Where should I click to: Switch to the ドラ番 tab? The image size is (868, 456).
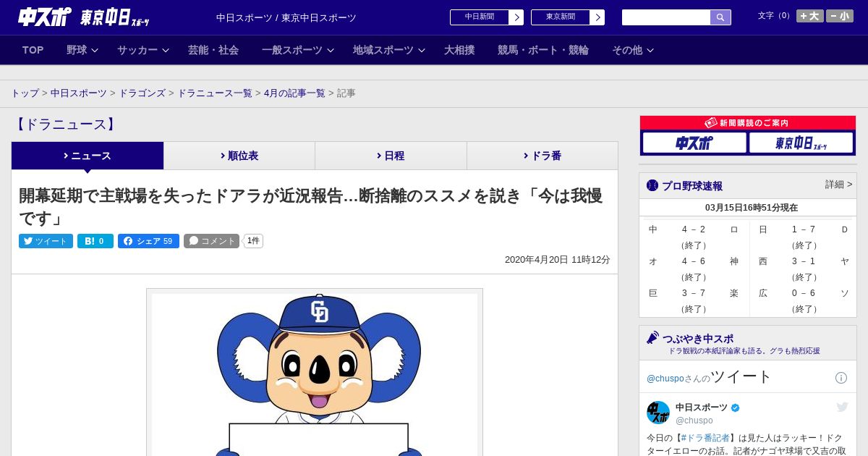[542, 156]
